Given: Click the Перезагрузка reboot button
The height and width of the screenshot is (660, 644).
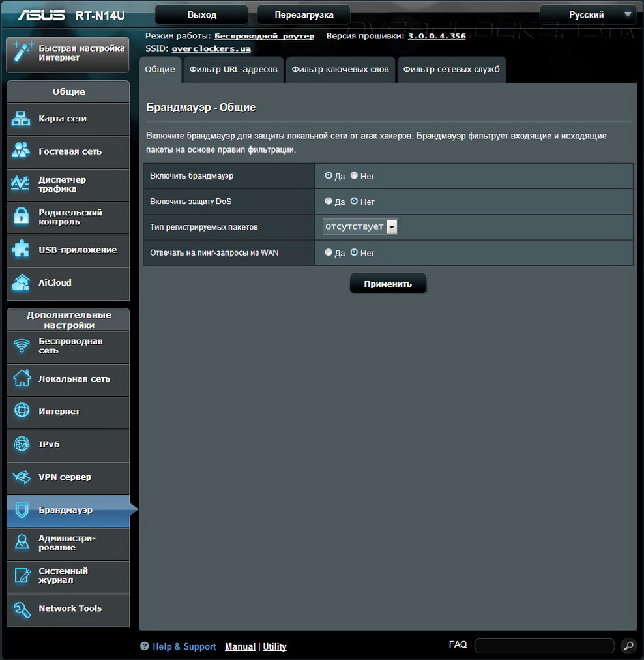Looking at the screenshot, I should (304, 14).
